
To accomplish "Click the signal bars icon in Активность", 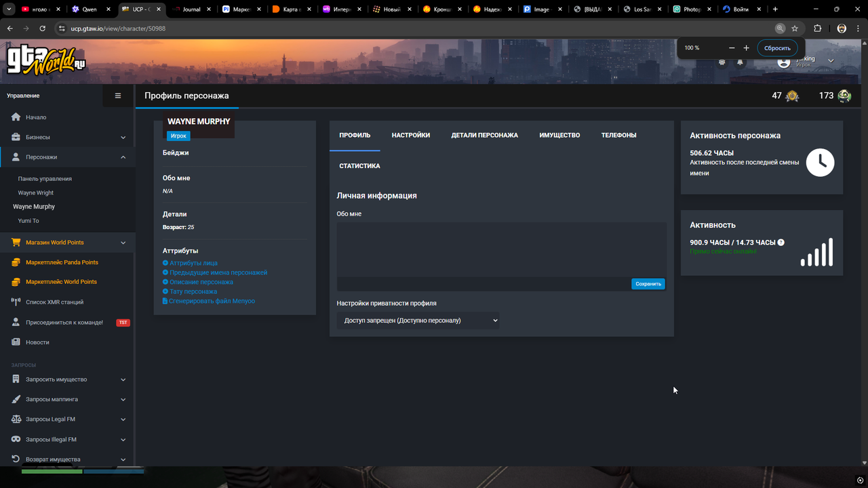I will [x=816, y=251].
